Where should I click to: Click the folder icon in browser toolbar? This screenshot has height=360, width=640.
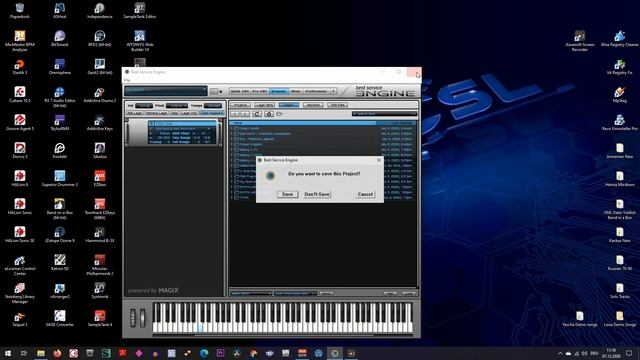coord(280,114)
